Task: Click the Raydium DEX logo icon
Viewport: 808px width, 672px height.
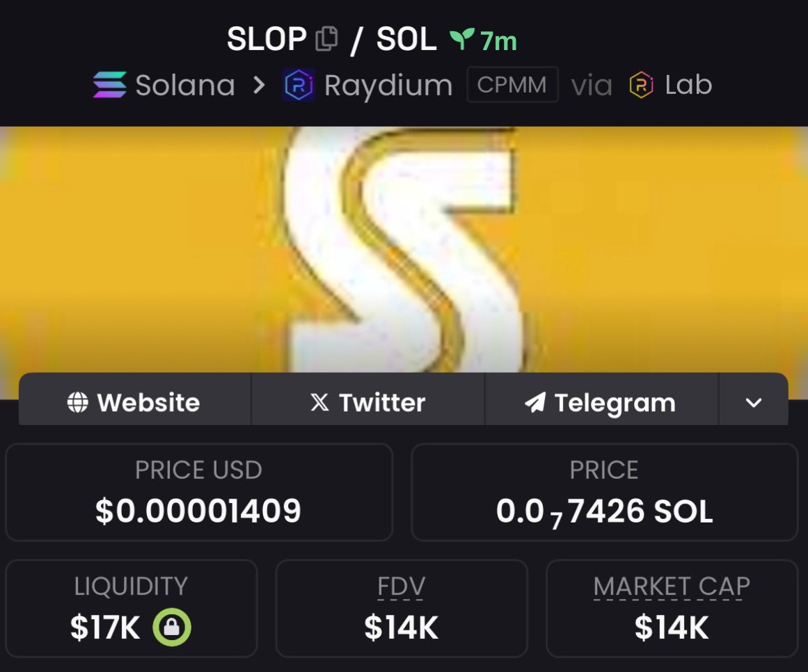Action: [x=299, y=85]
